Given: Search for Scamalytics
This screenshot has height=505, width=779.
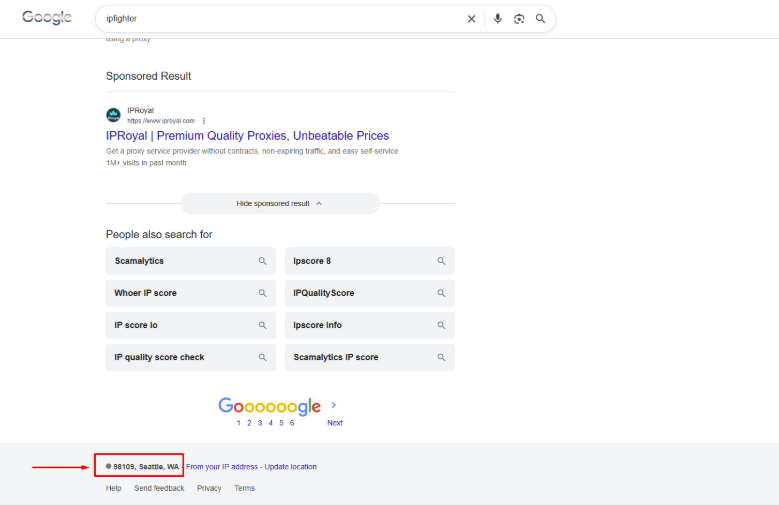Looking at the screenshot, I should [x=191, y=261].
